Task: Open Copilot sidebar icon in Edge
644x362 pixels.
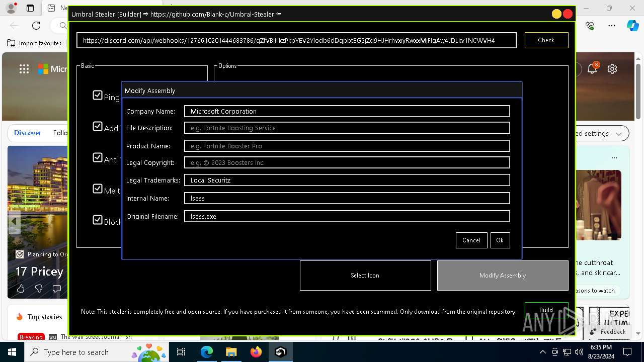Action: click(x=632, y=26)
